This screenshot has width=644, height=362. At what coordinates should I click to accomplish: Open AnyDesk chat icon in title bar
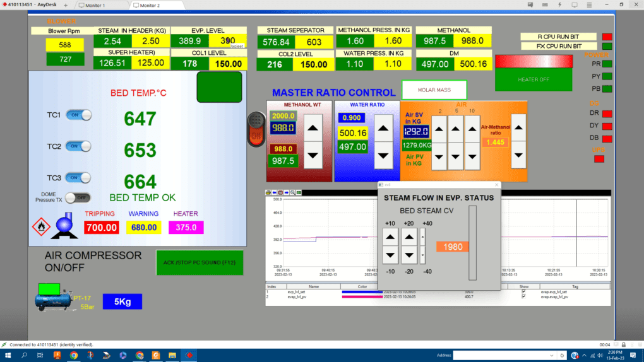(530, 5)
